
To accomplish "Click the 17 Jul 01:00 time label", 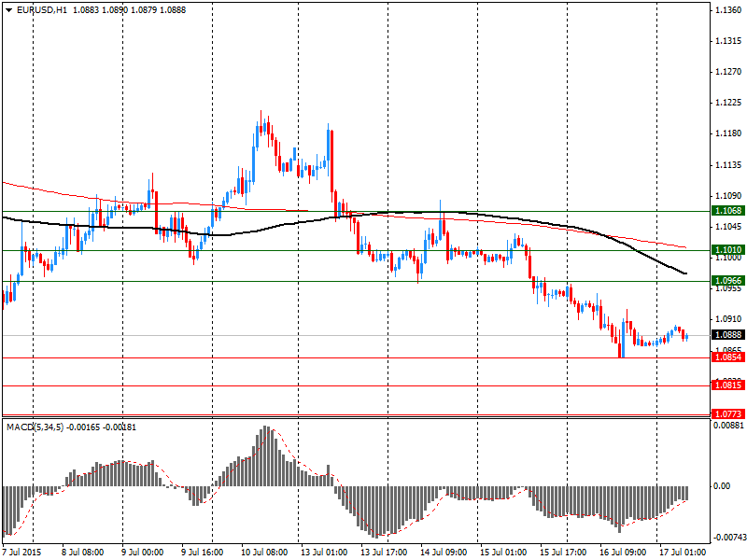I will click(681, 553).
